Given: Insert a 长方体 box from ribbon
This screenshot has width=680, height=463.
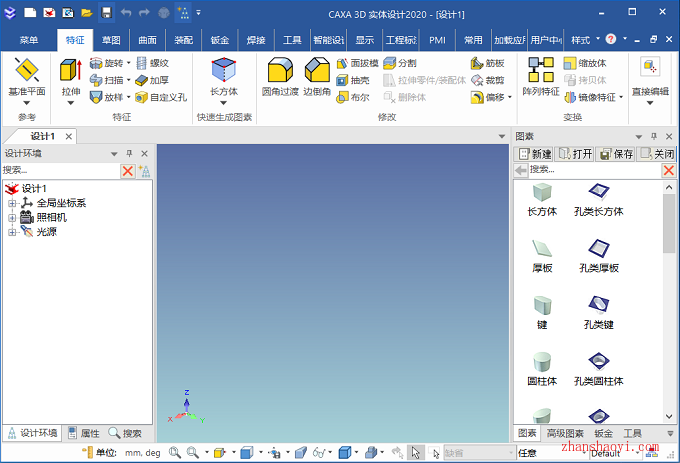Looking at the screenshot, I should click(x=224, y=76).
